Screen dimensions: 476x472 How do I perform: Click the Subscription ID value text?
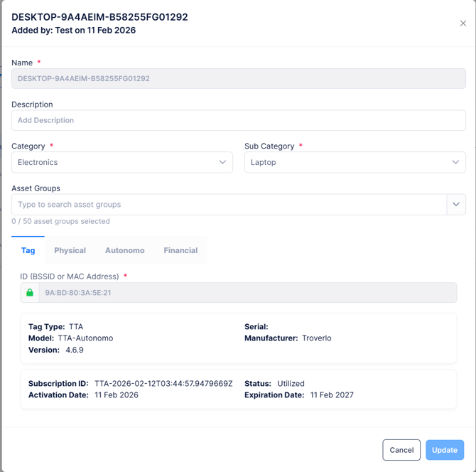(163, 384)
